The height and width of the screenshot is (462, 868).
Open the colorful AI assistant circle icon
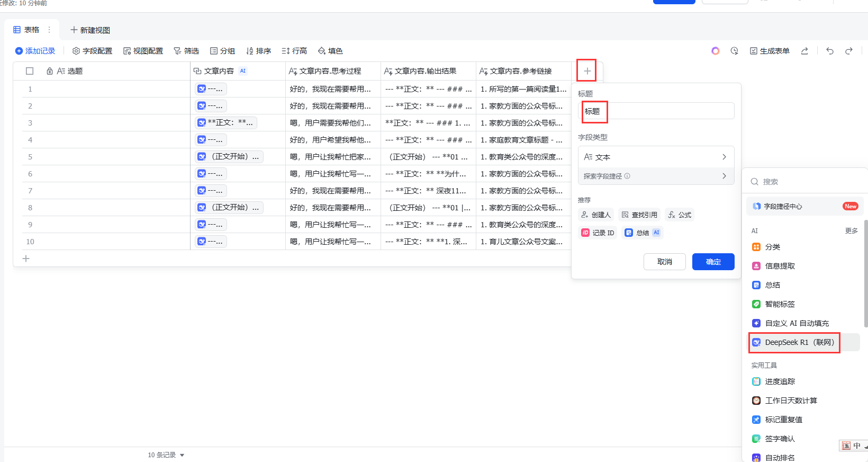coord(716,51)
